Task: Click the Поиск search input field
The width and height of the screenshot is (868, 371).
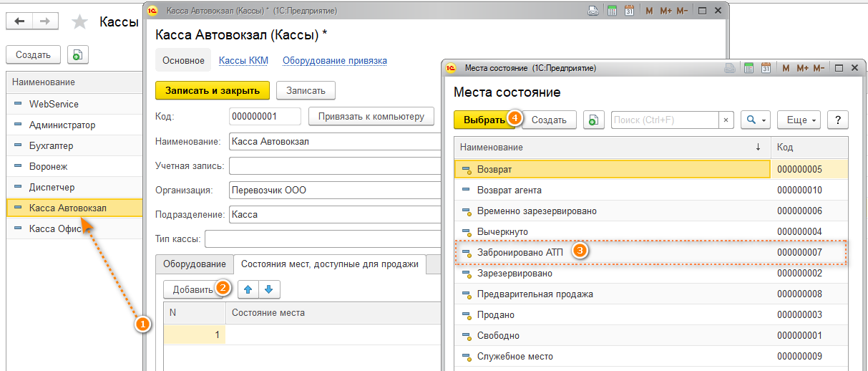Action: (663, 120)
